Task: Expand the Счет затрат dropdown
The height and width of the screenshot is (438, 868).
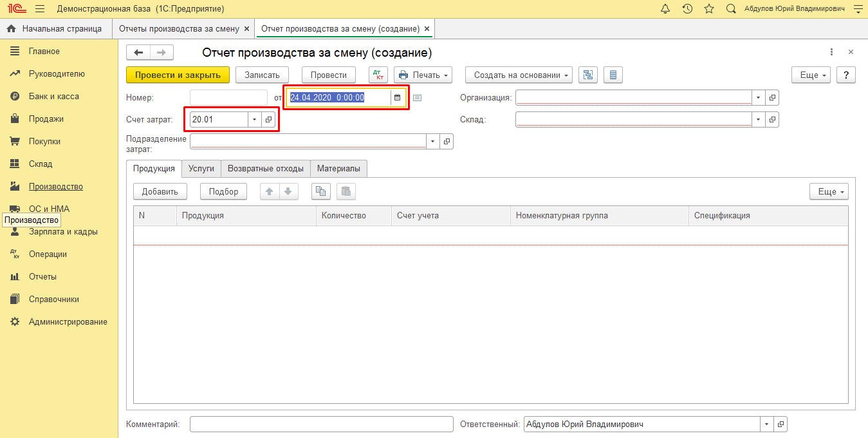Action: pyautogui.click(x=254, y=120)
